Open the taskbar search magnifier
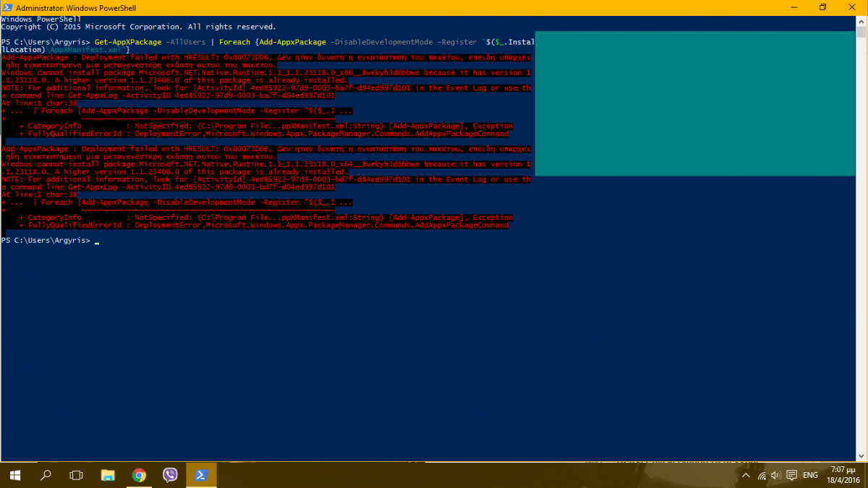The width and height of the screenshot is (868, 488). [46, 475]
